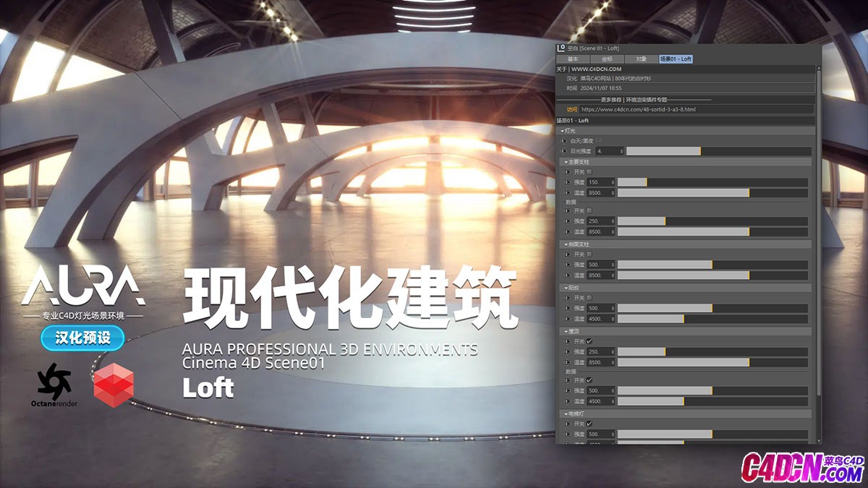The width and height of the screenshot is (868, 488).
Task: Click the 2024/11/07 10:55 time field
Action: (696, 88)
